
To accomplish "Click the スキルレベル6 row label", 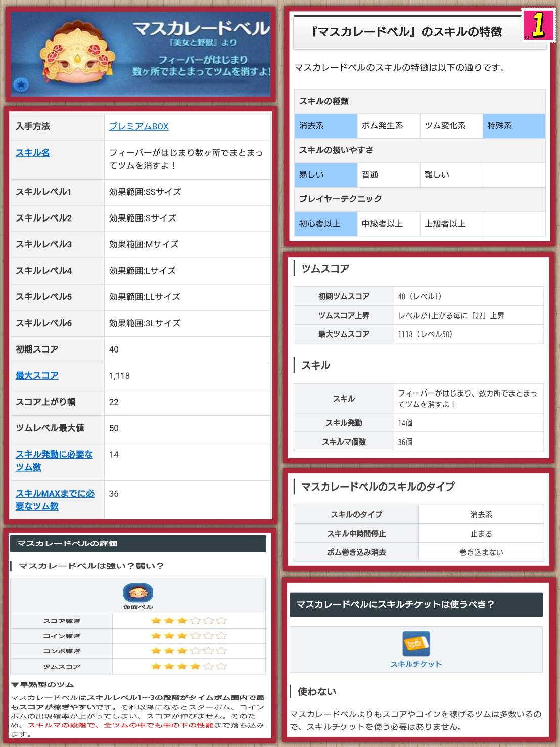I will pyautogui.click(x=43, y=323).
